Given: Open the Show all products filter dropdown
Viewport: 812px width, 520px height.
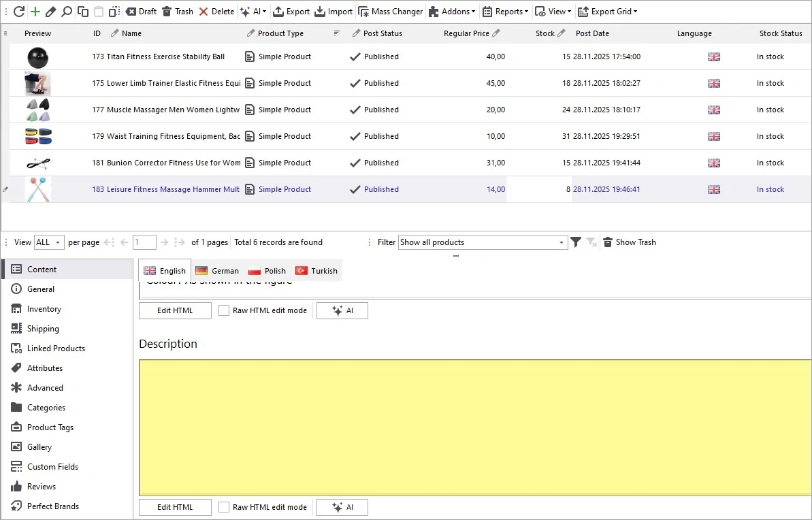Looking at the screenshot, I should (481, 242).
